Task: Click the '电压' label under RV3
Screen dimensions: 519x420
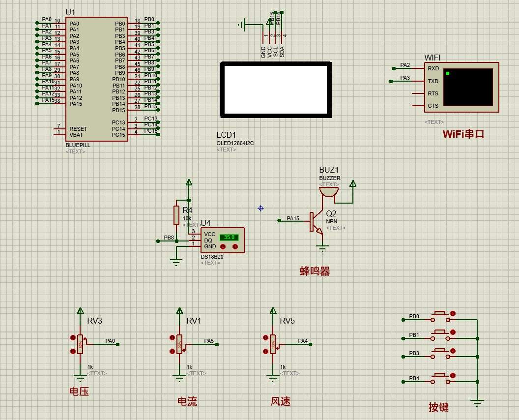Action: [x=79, y=391]
